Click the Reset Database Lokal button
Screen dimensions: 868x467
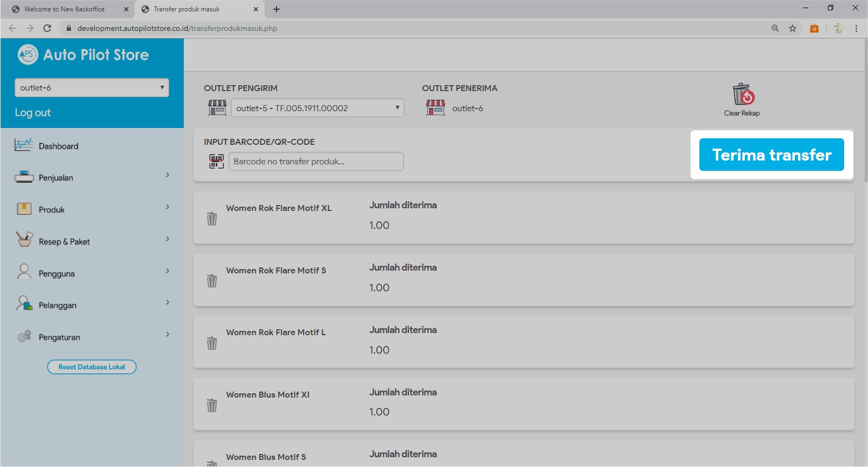pyautogui.click(x=92, y=367)
